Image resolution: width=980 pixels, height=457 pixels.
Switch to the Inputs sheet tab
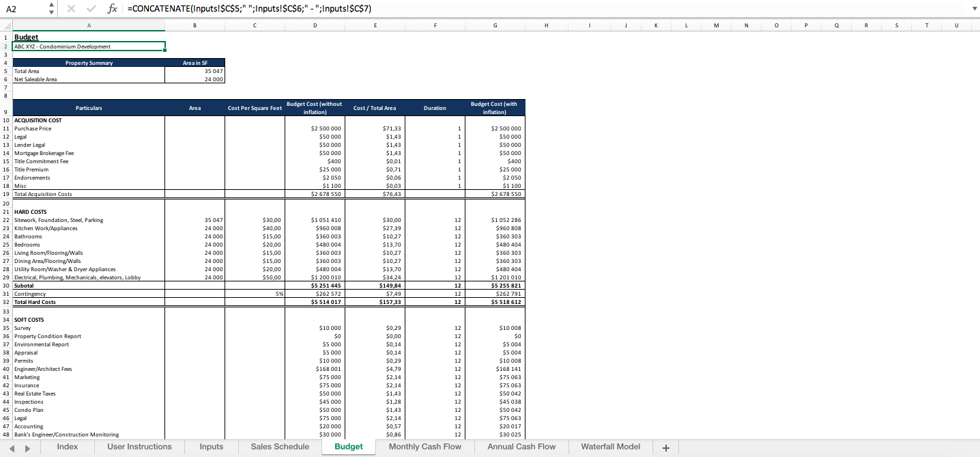point(211,447)
